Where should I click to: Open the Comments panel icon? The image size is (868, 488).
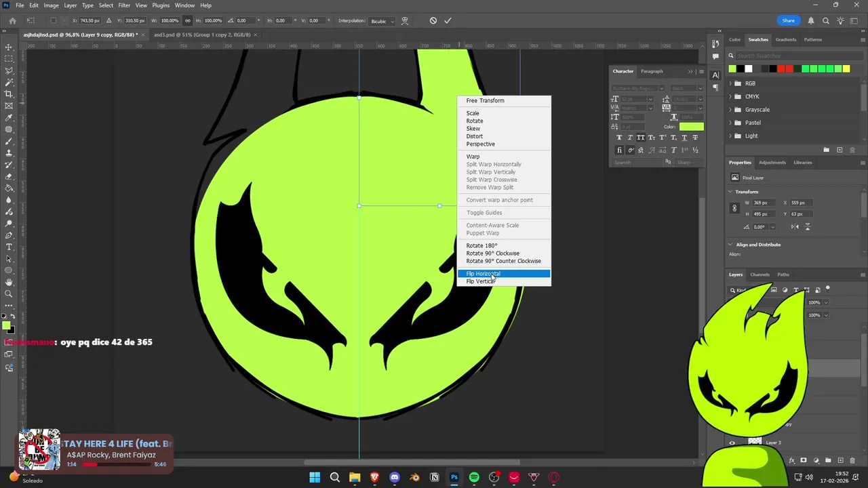tap(715, 56)
